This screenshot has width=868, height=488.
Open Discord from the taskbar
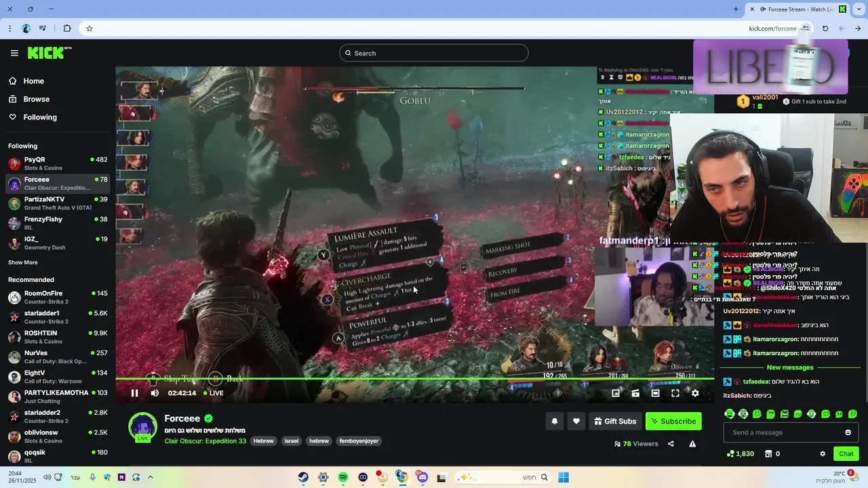422,477
